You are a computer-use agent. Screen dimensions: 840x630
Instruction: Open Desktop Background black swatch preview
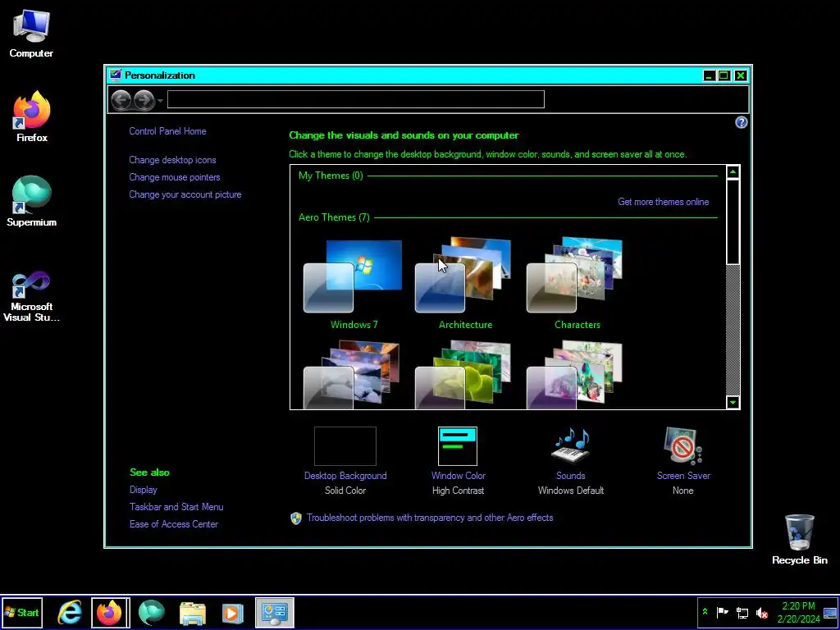coord(345,446)
